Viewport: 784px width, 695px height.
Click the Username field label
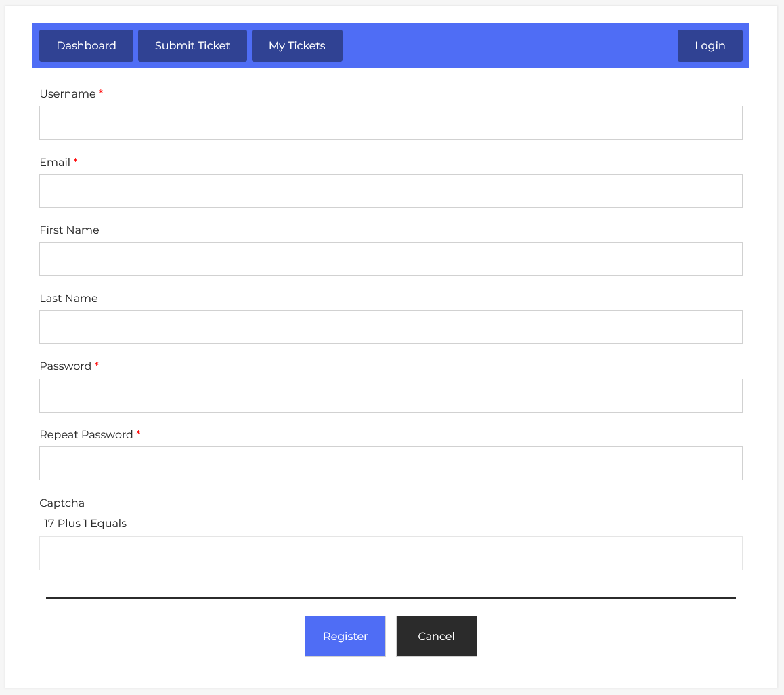(68, 94)
